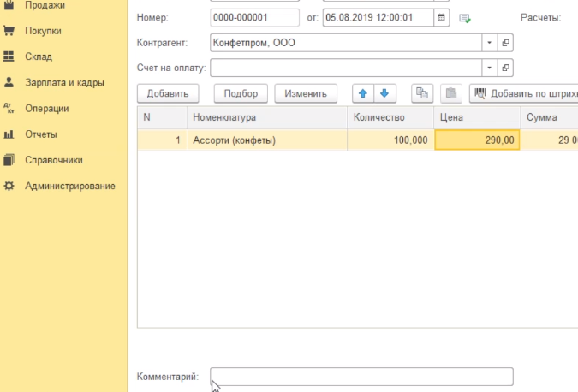
Task: Click the paste rows icon
Action: [452, 92]
